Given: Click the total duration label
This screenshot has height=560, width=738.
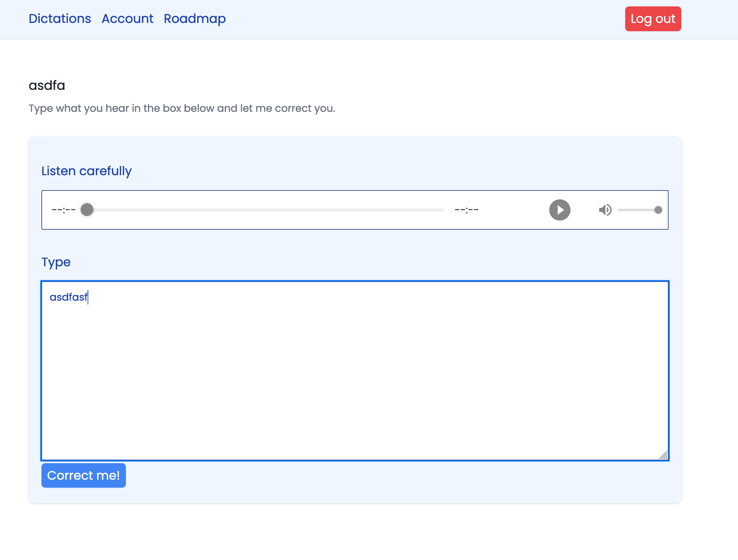Looking at the screenshot, I should pyautogui.click(x=467, y=210).
